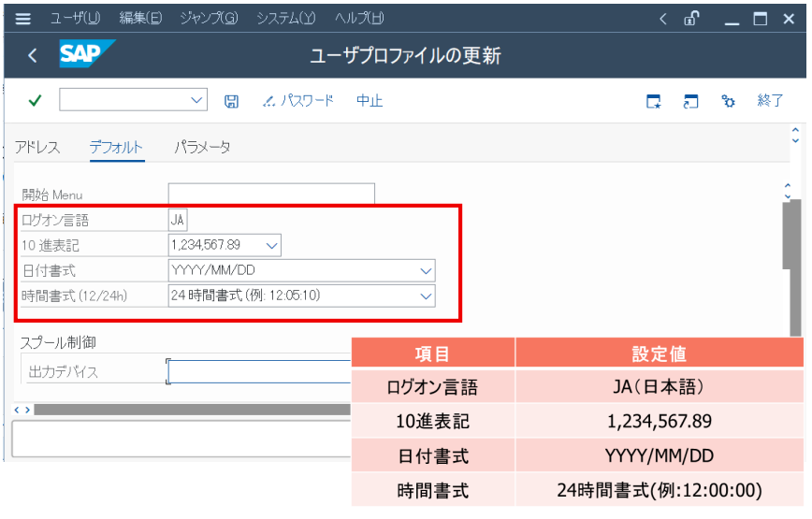Open the transaction command field dropdown
812x519 pixels.
pos(196,100)
